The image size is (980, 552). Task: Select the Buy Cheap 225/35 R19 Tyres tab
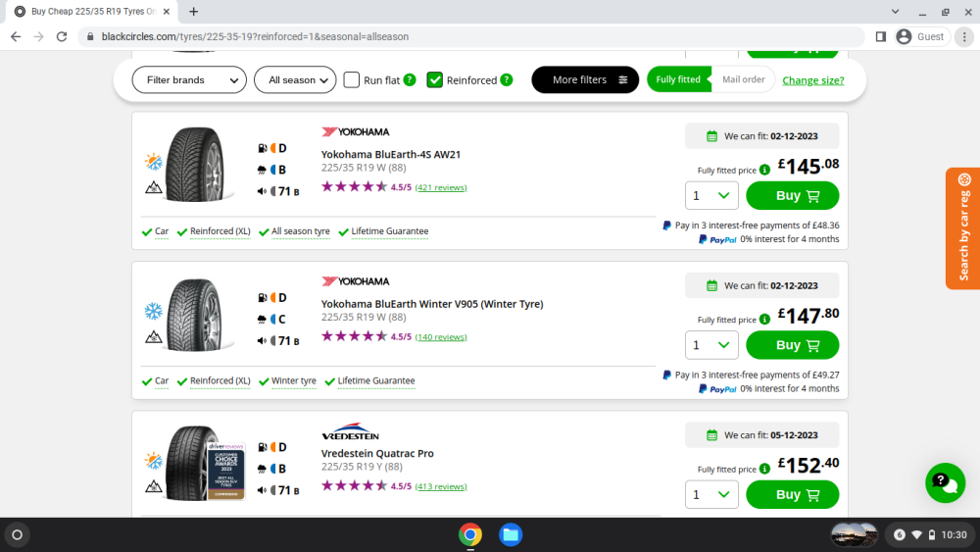click(x=92, y=11)
